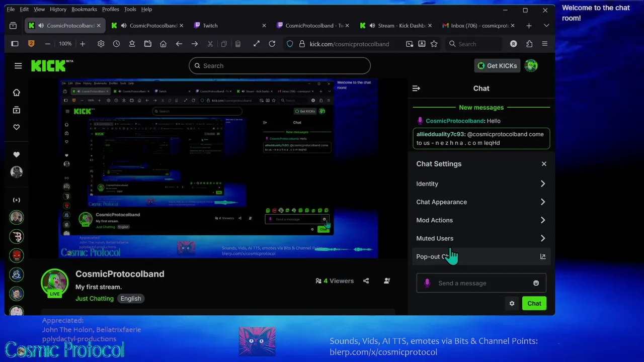Open the Help menu
The width and height of the screenshot is (644, 362).
click(146, 9)
